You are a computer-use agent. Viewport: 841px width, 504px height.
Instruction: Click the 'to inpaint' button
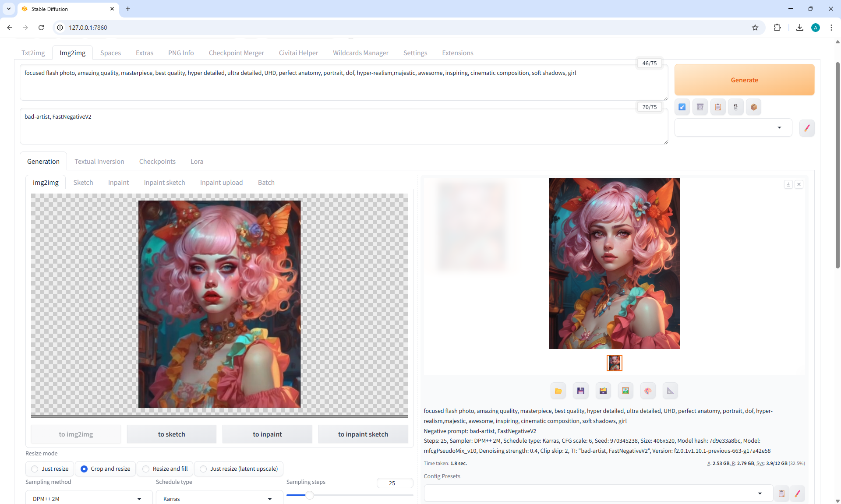tap(267, 434)
